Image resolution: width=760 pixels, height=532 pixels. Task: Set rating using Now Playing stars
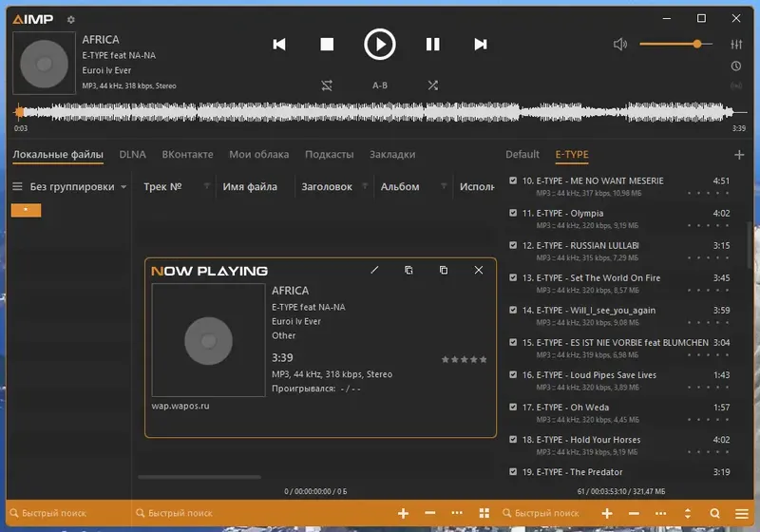(464, 359)
